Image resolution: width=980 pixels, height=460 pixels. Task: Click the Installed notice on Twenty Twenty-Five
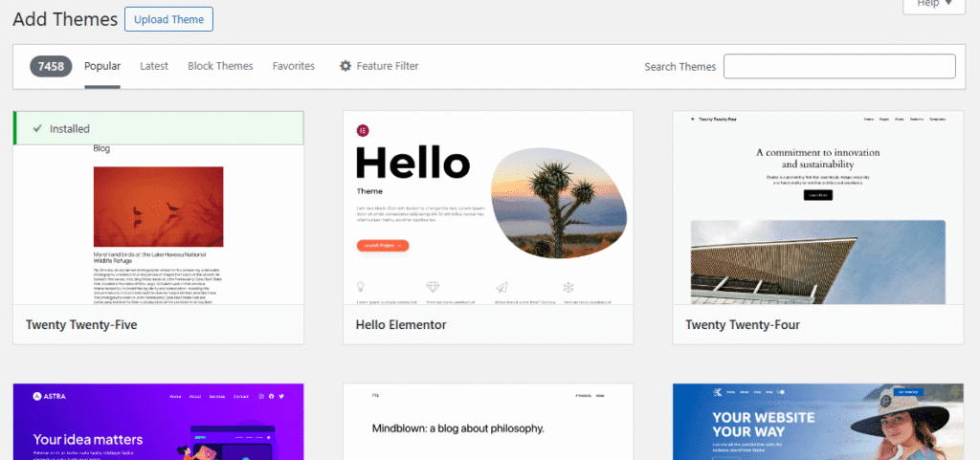[158, 128]
